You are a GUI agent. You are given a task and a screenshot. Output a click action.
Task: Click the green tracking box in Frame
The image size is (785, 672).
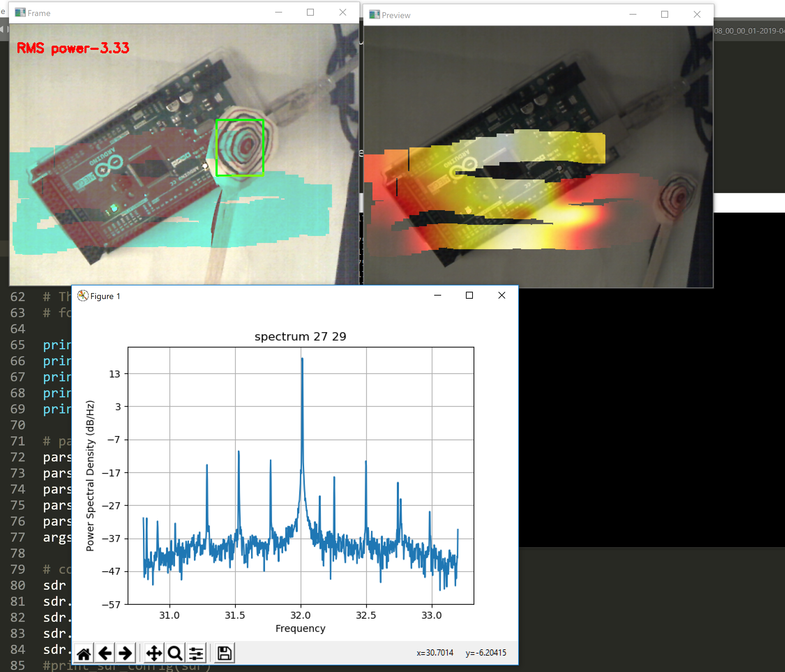240,148
